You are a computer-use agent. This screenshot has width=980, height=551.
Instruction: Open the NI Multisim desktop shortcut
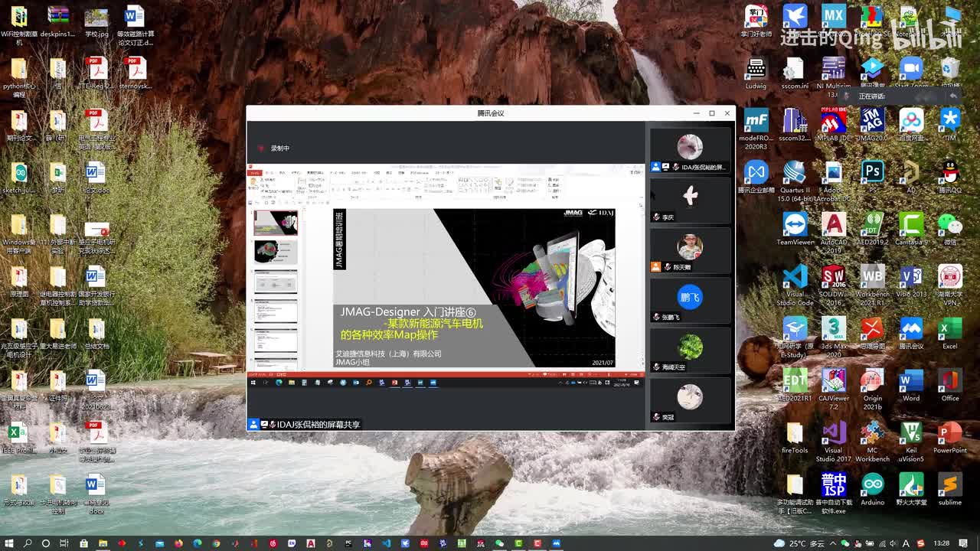[x=833, y=77]
